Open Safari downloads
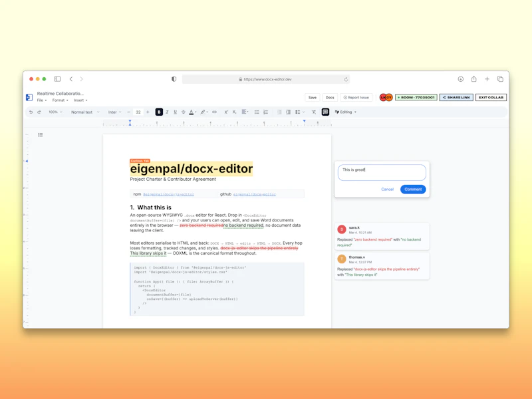The height and width of the screenshot is (399, 532). click(460, 79)
